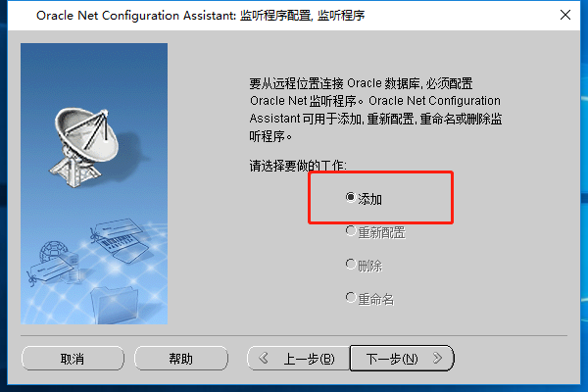Click the paper tag attached to the laptop
Screen dimensions: 588x392
click(115, 228)
